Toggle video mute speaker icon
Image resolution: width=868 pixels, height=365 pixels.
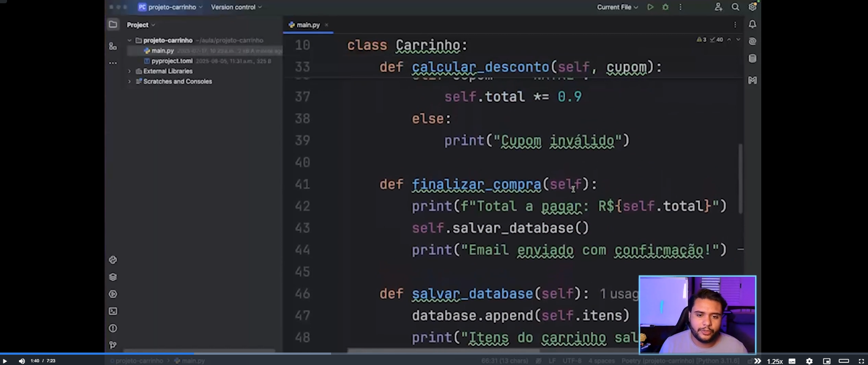pos(22,361)
